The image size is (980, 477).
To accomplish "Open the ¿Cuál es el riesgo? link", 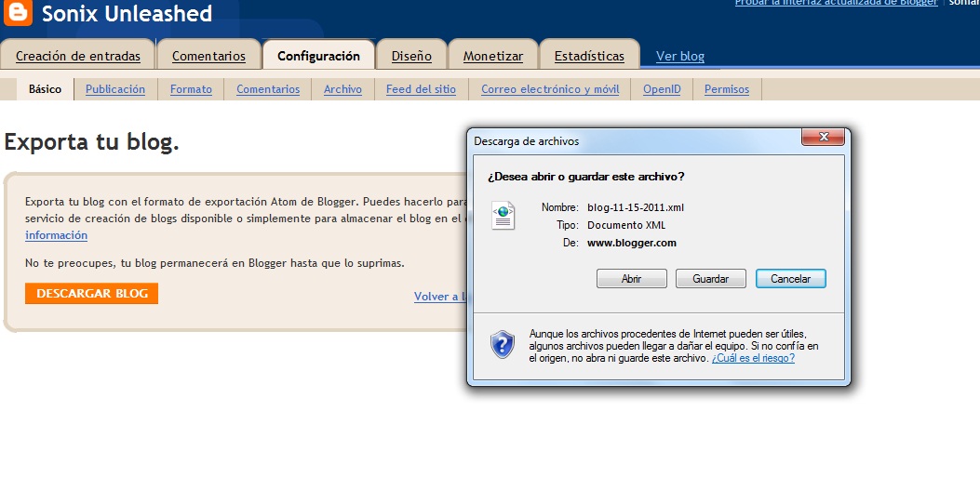I will point(753,358).
